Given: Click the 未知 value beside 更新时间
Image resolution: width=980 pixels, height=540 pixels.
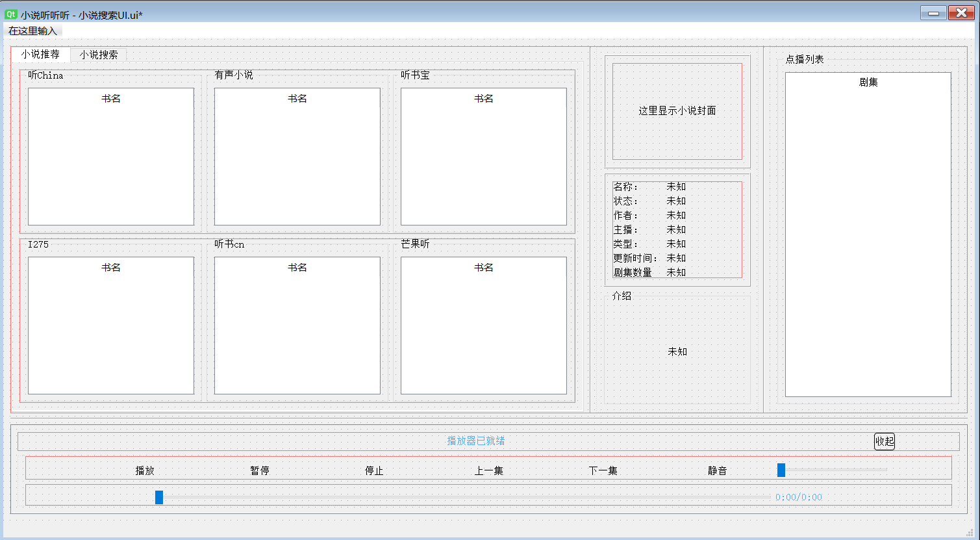Looking at the screenshot, I should point(676,258).
